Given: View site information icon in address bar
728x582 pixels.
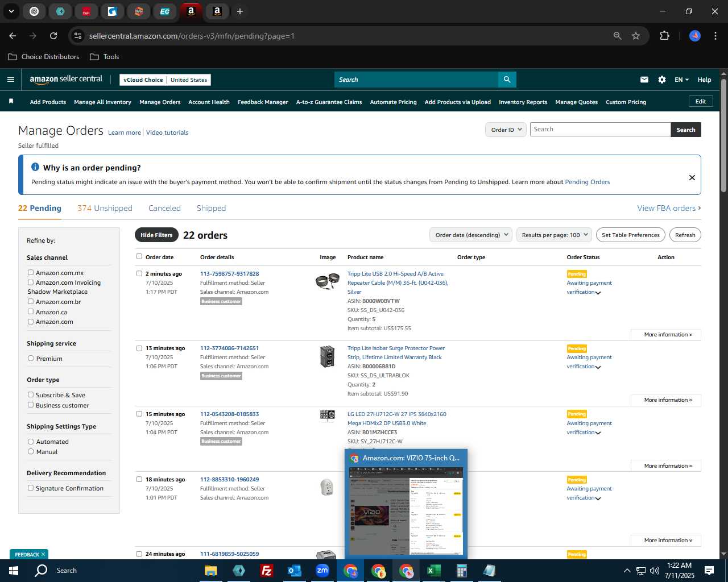Looking at the screenshot, I should [78, 36].
